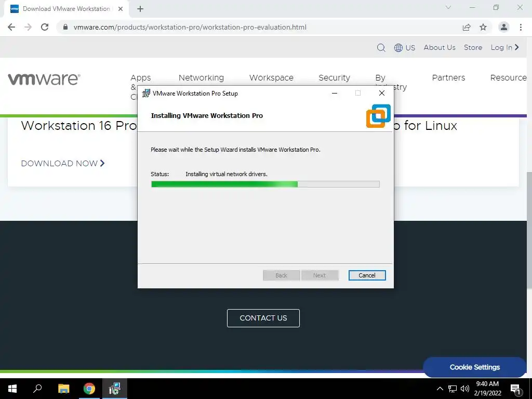The width and height of the screenshot is (532, 399).
Task: Open the Workspace nav menu
Action: pyautogui.click(x=271, y=78)
